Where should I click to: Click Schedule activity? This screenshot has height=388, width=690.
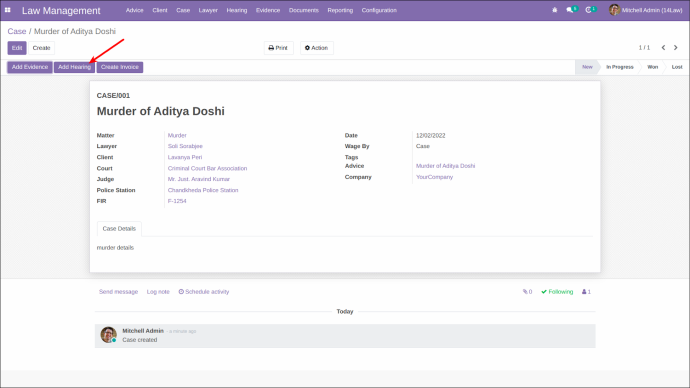point(204,292)
